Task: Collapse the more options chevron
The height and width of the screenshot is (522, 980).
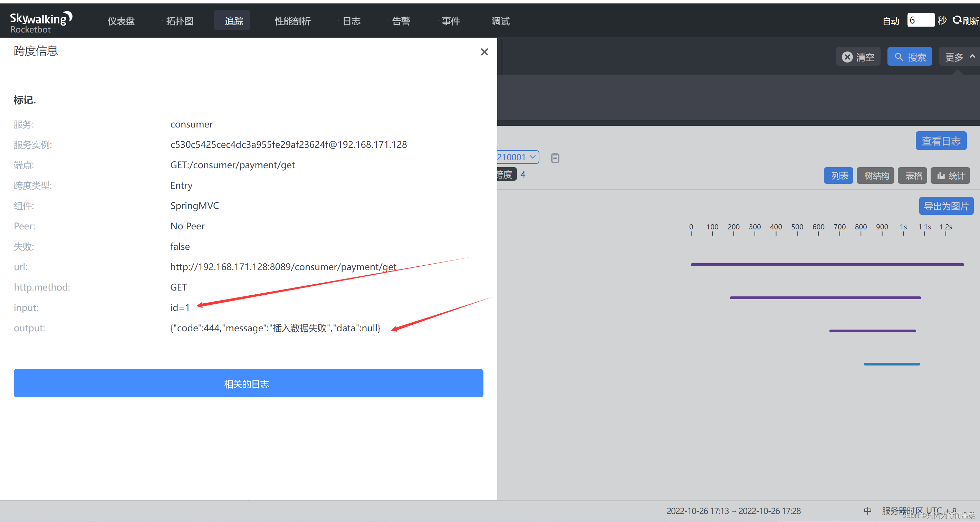Action: [972, 56]
